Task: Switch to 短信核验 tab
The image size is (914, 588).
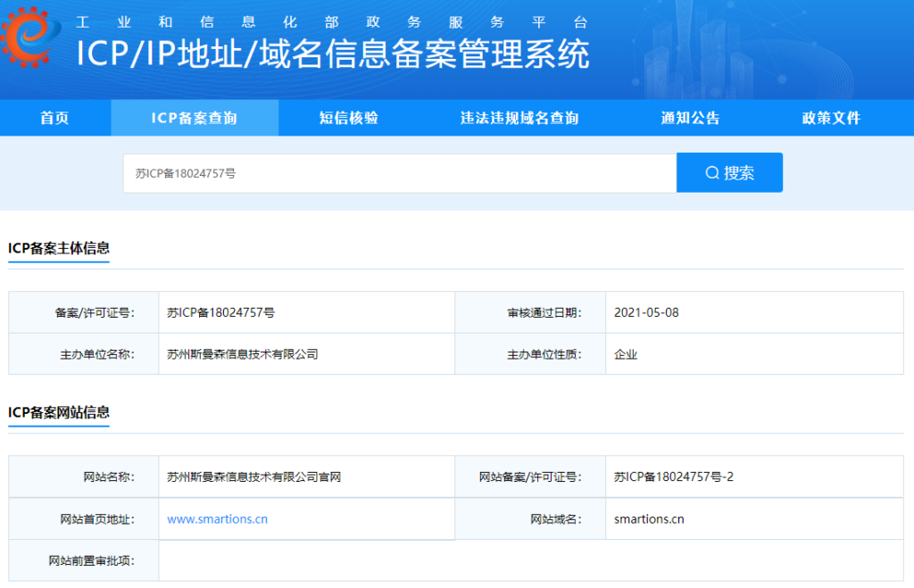Action: pos(349,118)
